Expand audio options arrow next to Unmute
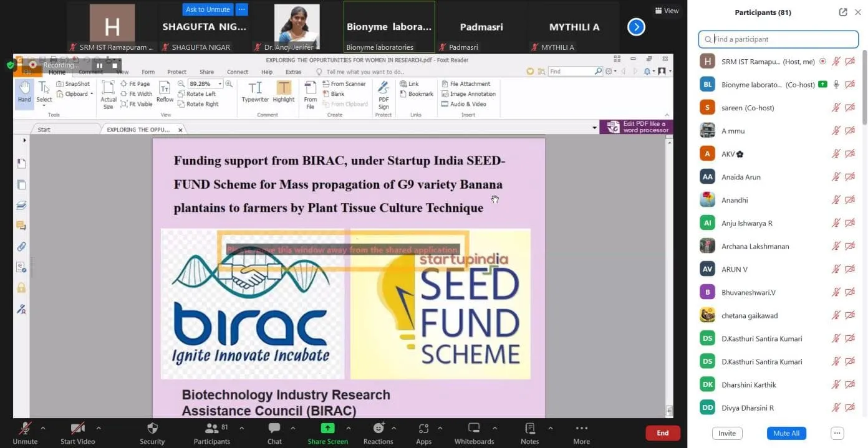This screenshot has width=868, height=448. (43, 428)
